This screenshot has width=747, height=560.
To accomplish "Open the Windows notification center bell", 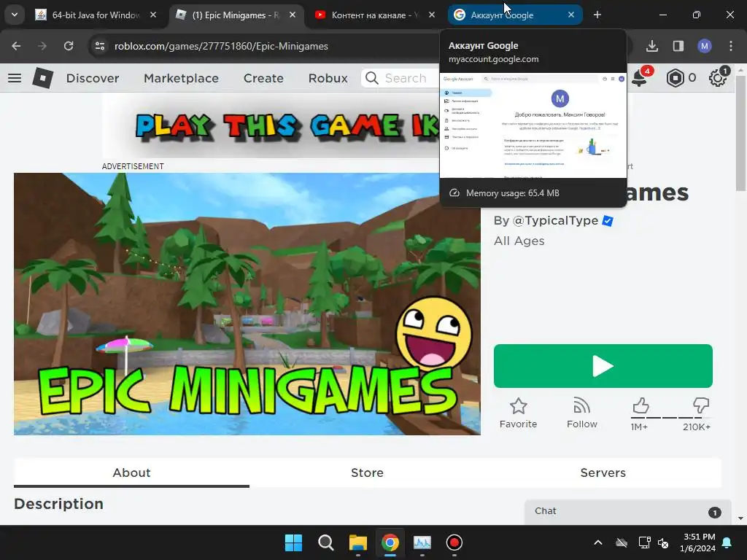I will [x=727, y=542].
